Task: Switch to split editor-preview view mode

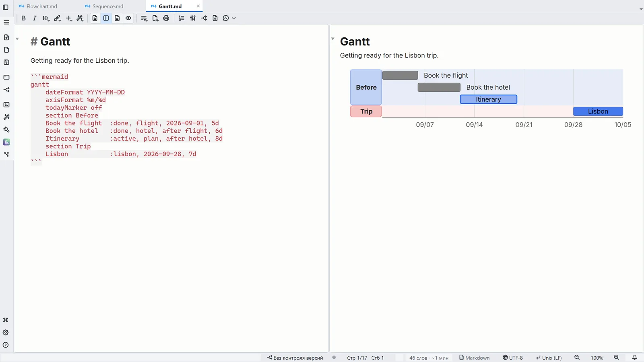Action: (x=106, y=18)
